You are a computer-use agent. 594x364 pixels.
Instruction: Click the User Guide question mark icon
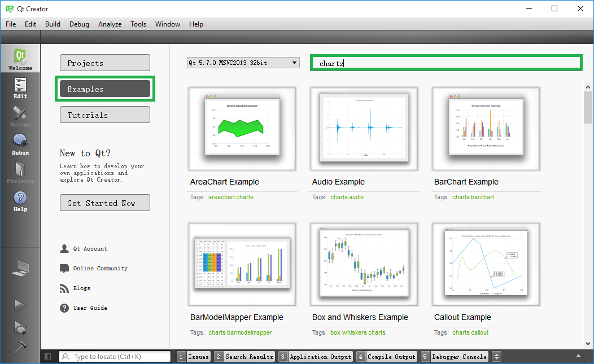[x=64, y=308]
